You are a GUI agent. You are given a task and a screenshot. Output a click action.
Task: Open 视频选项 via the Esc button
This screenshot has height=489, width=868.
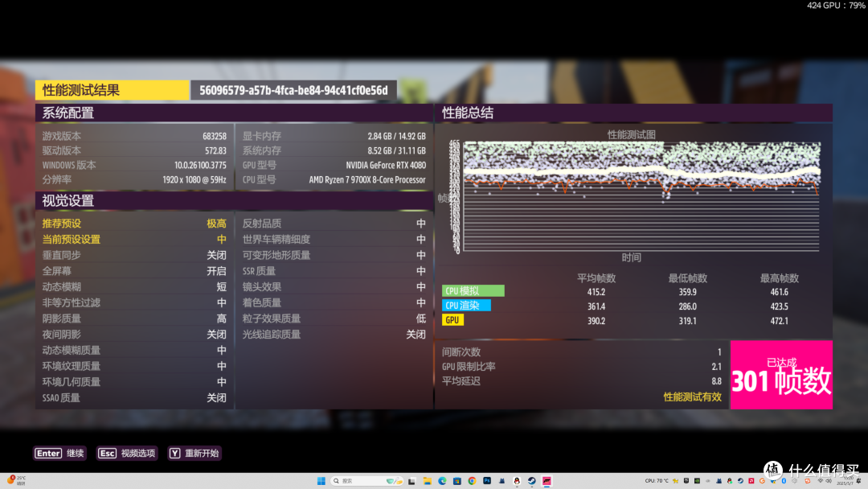127,453
